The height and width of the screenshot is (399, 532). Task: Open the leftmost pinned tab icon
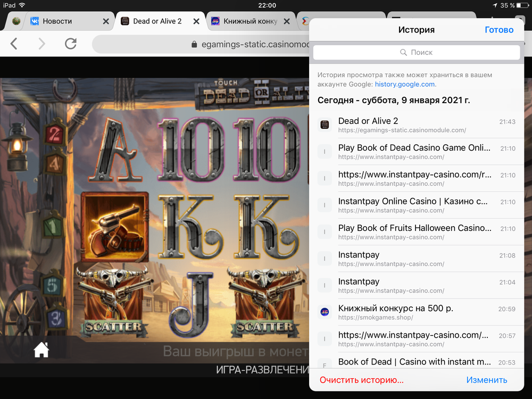(x=16, y=21)
